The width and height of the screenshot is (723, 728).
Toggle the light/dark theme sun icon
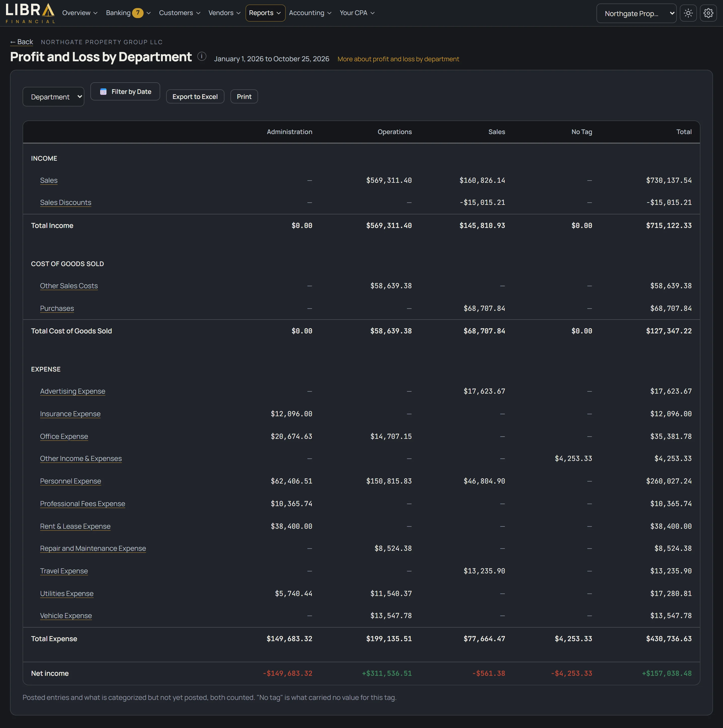point(688,13)
